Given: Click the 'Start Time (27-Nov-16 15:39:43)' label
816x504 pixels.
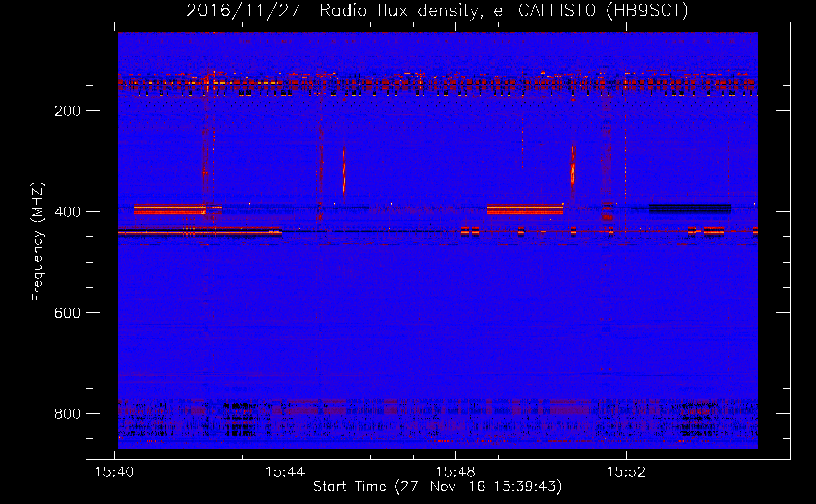Looking at the screenshot, I should (437, 487).
